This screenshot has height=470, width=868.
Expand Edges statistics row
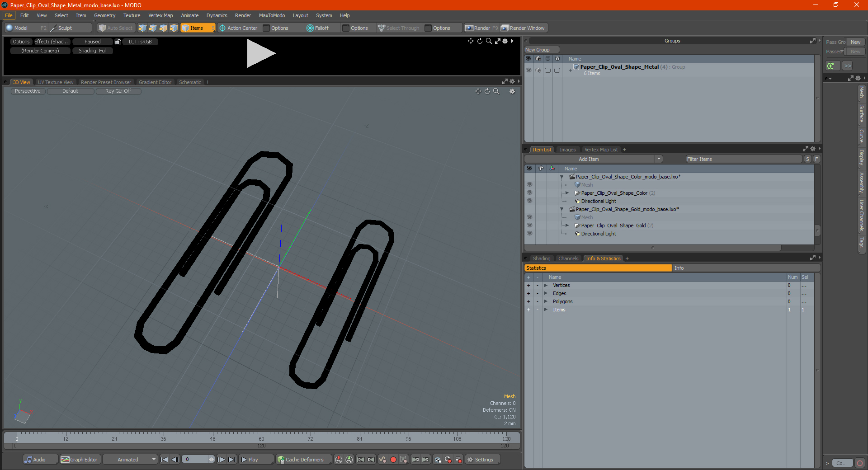pyautogui.click(x=546, y=294)
